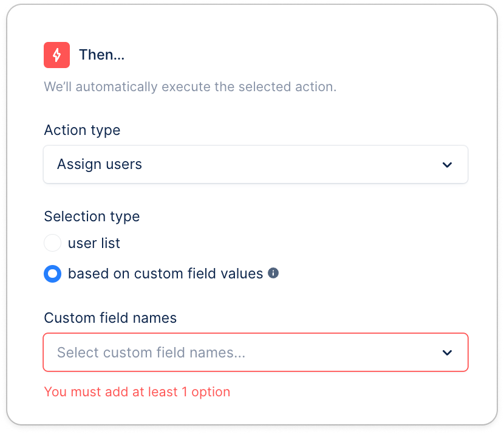The width and height of the screenshot is (504, 434).
Task: Select based on custom field values radio
Action: pyautogui.click(x=52, y=274)
